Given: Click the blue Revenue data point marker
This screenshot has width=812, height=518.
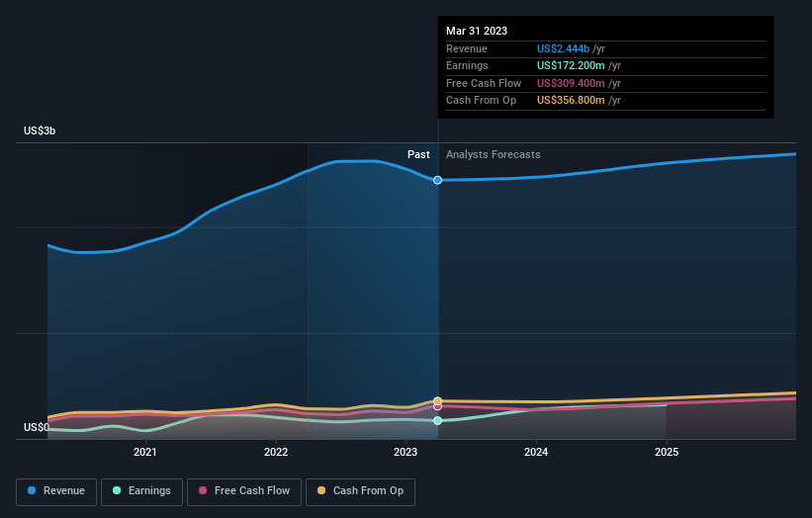Looking at the screenshot, I should [437, 180].
